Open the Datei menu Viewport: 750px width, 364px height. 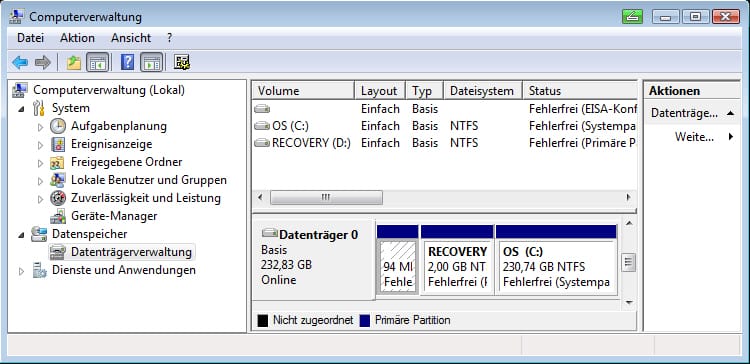[30, 38]
